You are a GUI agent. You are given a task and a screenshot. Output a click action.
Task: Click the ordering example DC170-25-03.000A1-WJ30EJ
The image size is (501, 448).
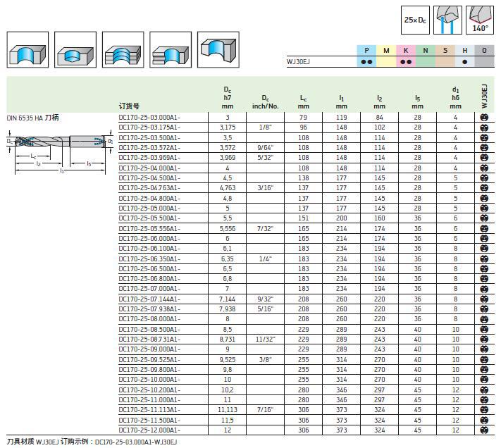click(136, 442)
